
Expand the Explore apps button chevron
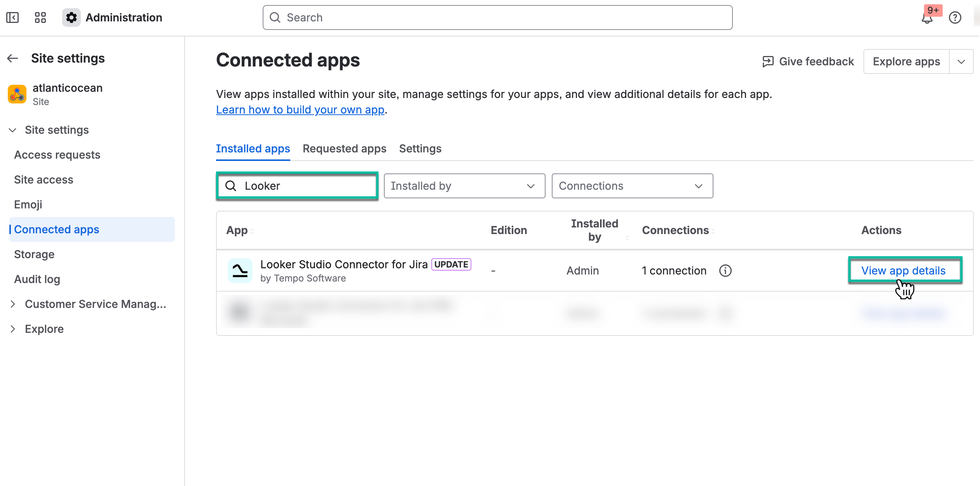[x=962, y=61]
